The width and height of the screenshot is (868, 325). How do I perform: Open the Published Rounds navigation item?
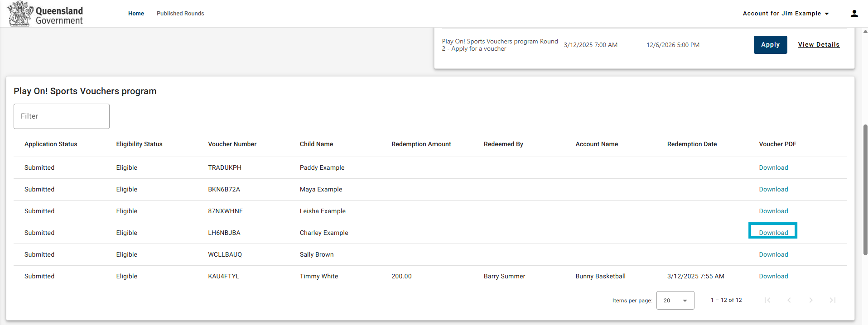(180, 14)
